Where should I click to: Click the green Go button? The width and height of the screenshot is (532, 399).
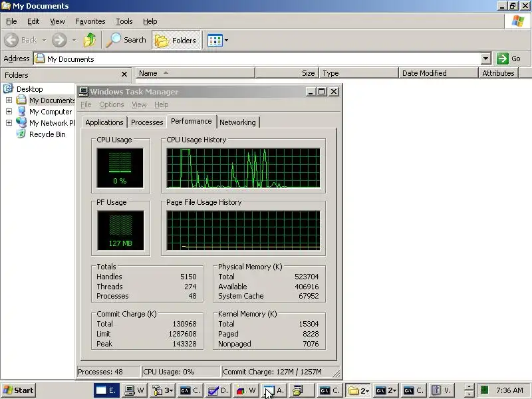tap(509, 59)
